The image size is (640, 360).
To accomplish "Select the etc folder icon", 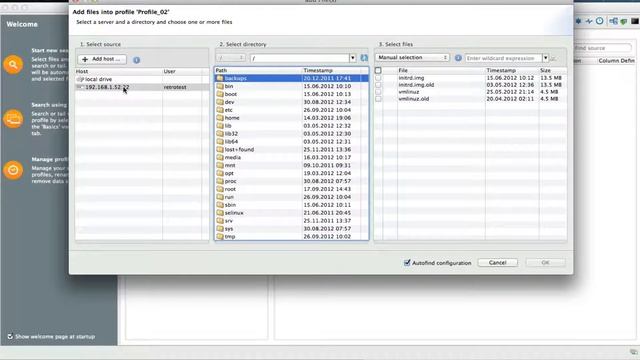I will [x=220, y=110].
